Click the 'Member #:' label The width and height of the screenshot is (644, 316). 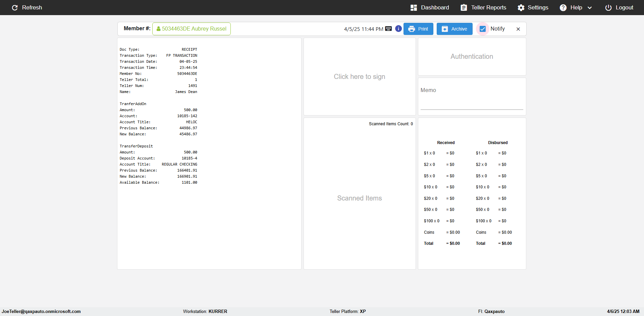pos(137,29)
